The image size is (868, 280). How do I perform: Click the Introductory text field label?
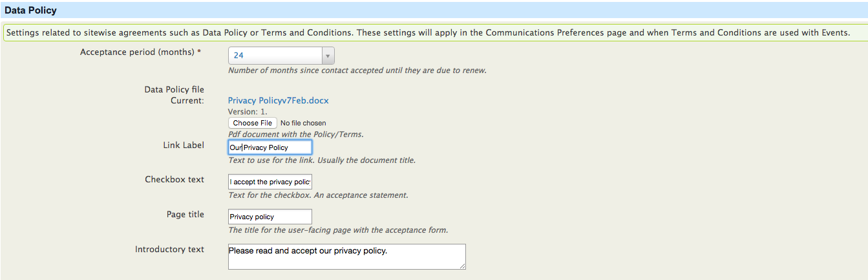point(169,250)
